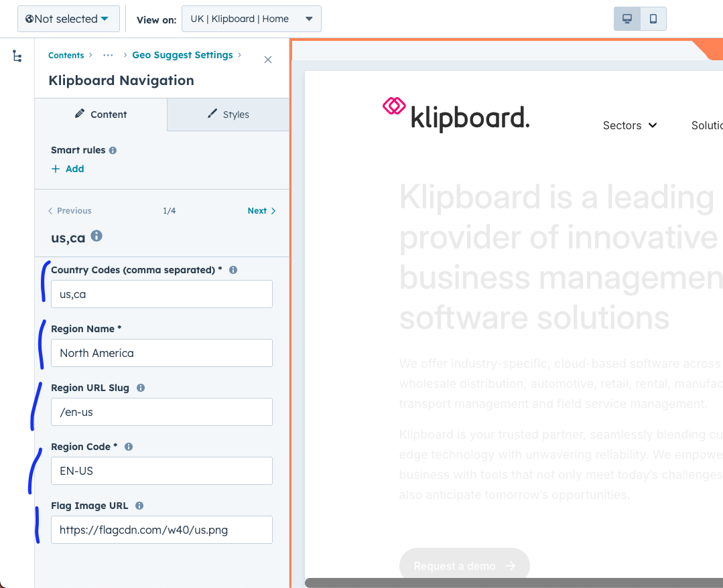Switch to the Content tab
The width and height of the screenshot is (723, 588).
101,115
